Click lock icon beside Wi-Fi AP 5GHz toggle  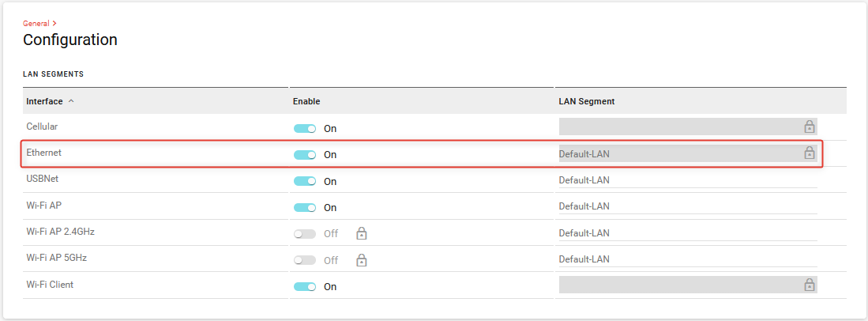[361, 260]
